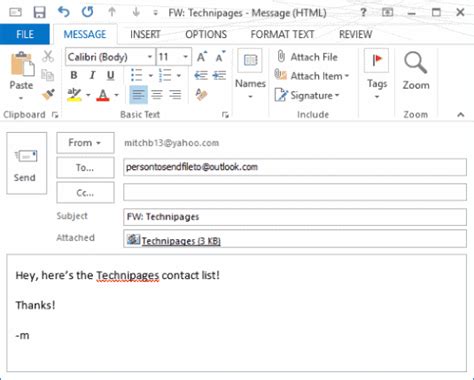Screen dimensions: 474x380
Task: Click the To recipient address field
Action: point(295,167)
